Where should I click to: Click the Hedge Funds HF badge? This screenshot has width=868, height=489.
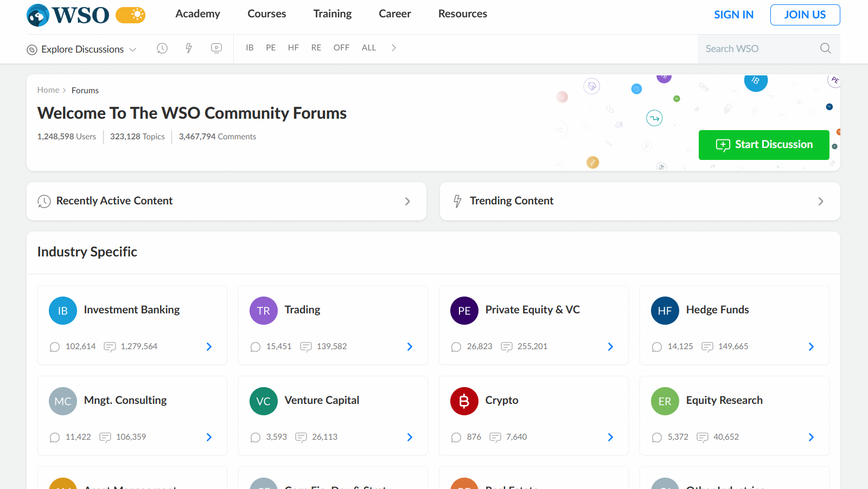[665, 311]
